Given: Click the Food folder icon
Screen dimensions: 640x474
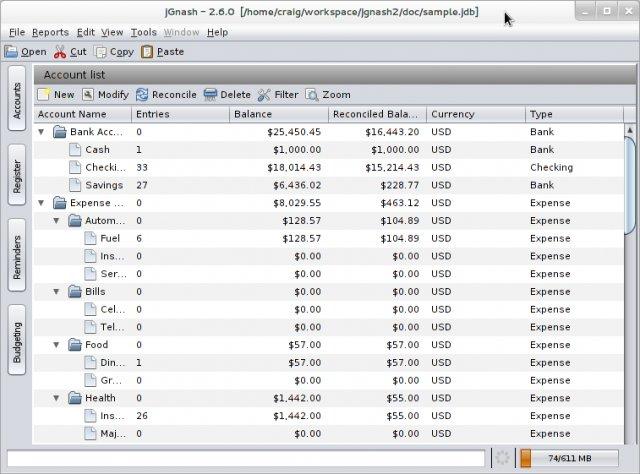Looking at the screenshot, I should tap(75, 345).
